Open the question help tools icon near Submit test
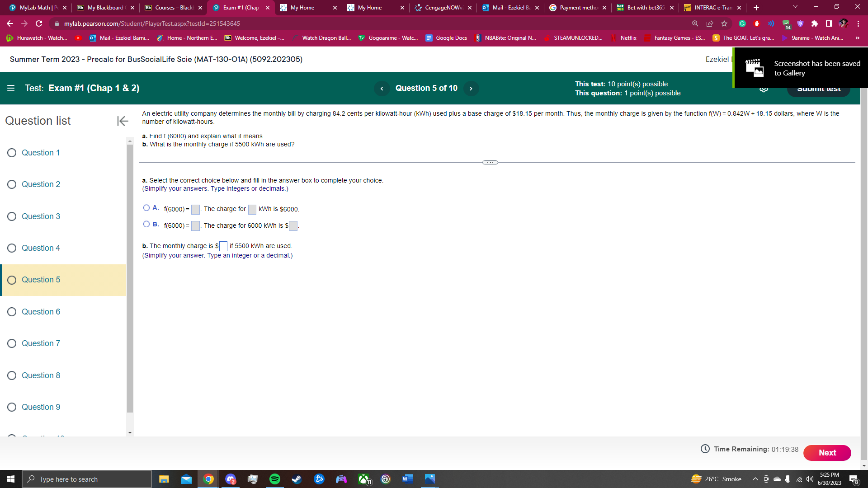Viewport: 868px width, 488px height. [x=764, y=89]
